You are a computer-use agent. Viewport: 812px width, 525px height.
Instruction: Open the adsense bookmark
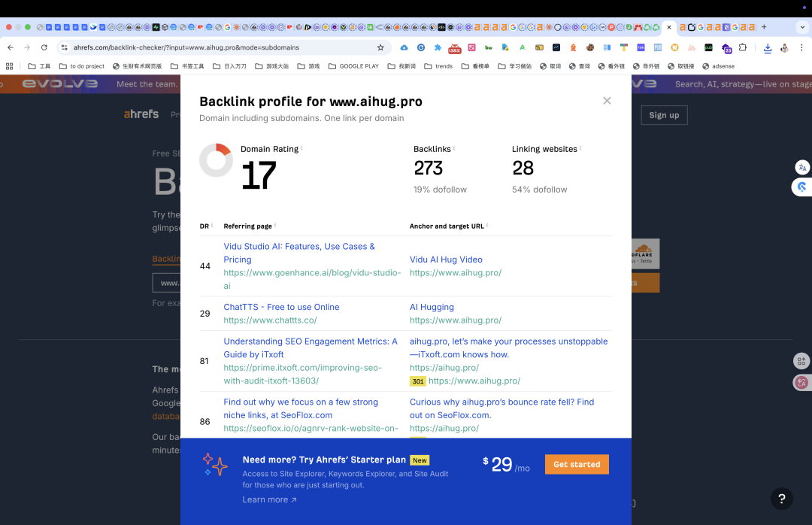718,66
